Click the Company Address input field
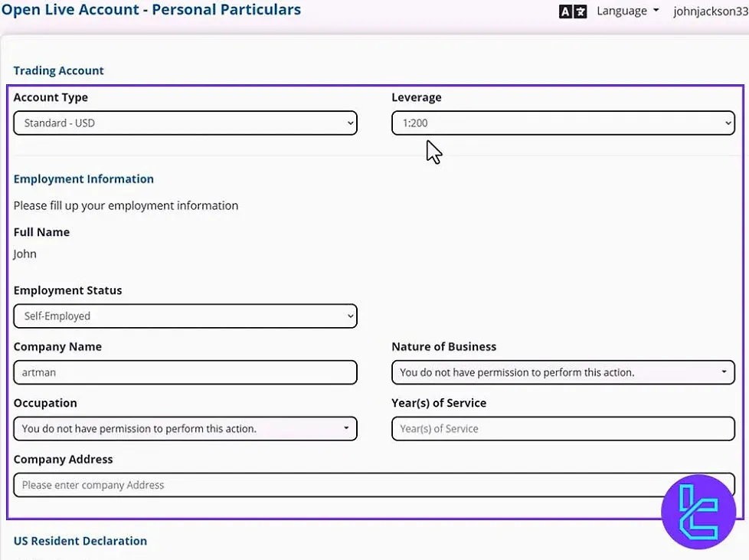This screenshot has width=749, height=560. pyautogui.click(x=337, y=485)
